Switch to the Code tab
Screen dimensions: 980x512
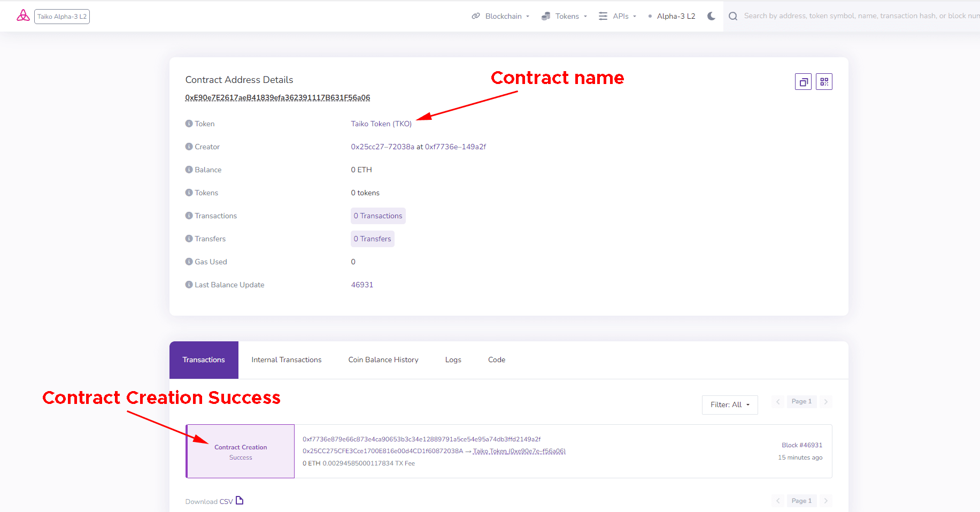[497, 360]
